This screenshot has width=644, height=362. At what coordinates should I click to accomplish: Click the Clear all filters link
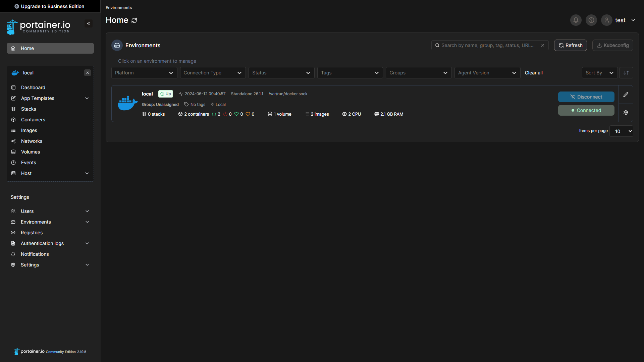pos(533,72)
